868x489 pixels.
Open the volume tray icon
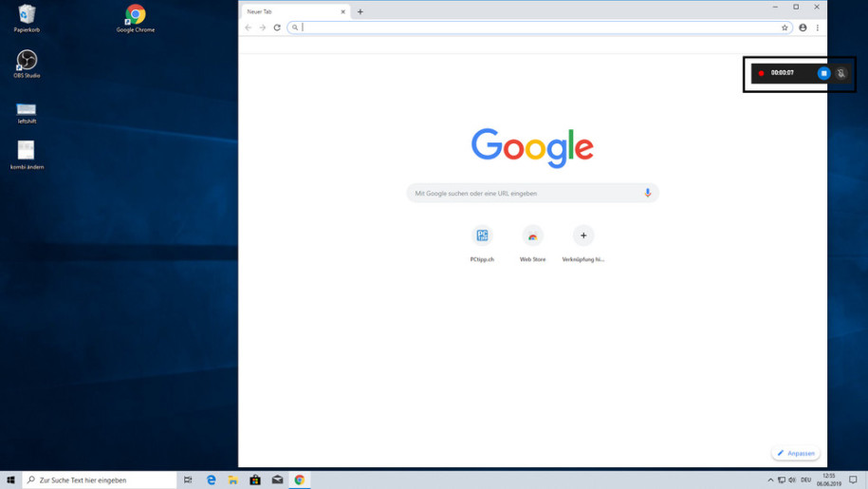792,480
